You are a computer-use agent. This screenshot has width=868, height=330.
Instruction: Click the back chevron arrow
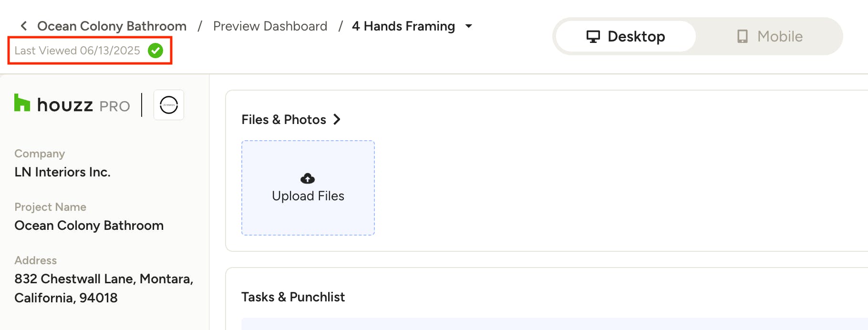click(24, 26)
